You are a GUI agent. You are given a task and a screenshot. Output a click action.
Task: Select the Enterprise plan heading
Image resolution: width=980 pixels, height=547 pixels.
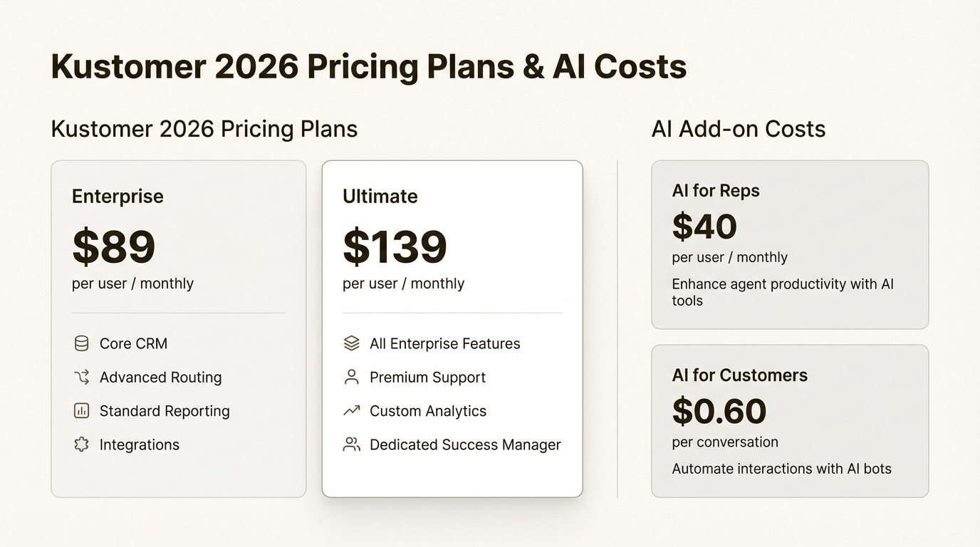click(118, 197)
